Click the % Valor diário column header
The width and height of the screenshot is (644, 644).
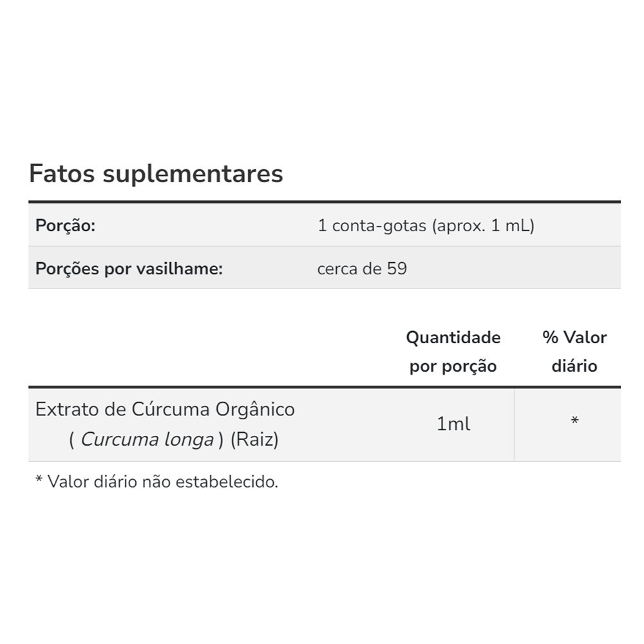(x=574, y=352)
